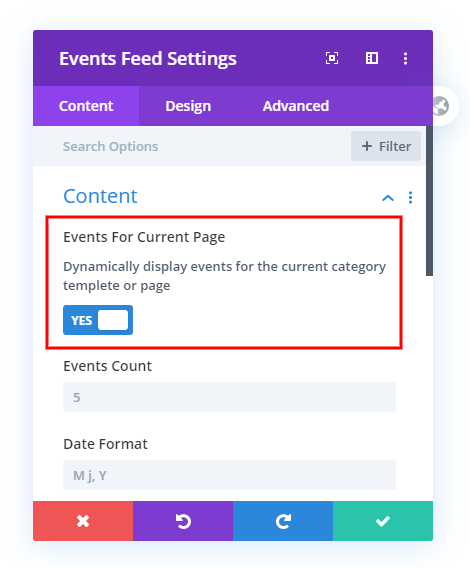Save changes with the green checkmark

(383, 521)
